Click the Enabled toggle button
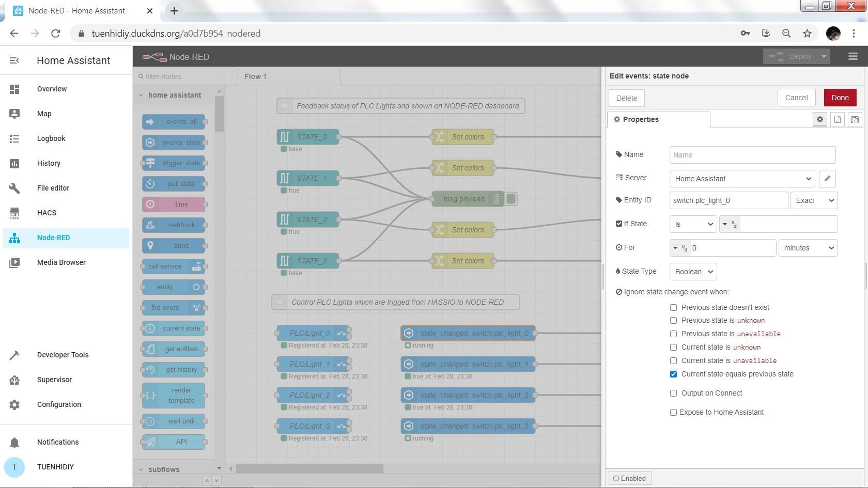 629,478
